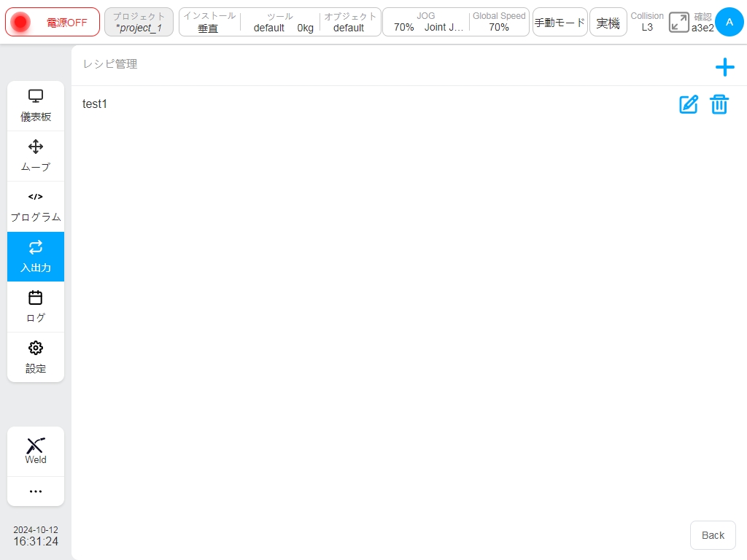Open Collision L3 level setting
This screenshot has height=560, width=747.
coord(647,22)
